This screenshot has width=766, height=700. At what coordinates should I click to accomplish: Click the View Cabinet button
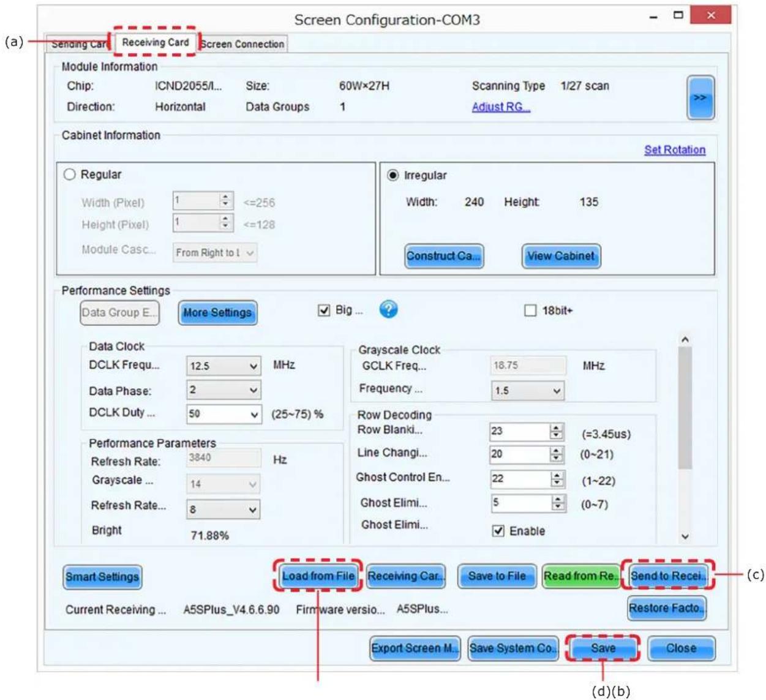pyautogui.click(x=561, y=256)
